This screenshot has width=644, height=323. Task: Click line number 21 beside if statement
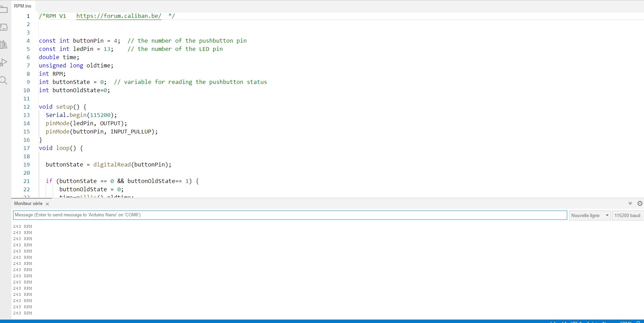coord(27,181)
